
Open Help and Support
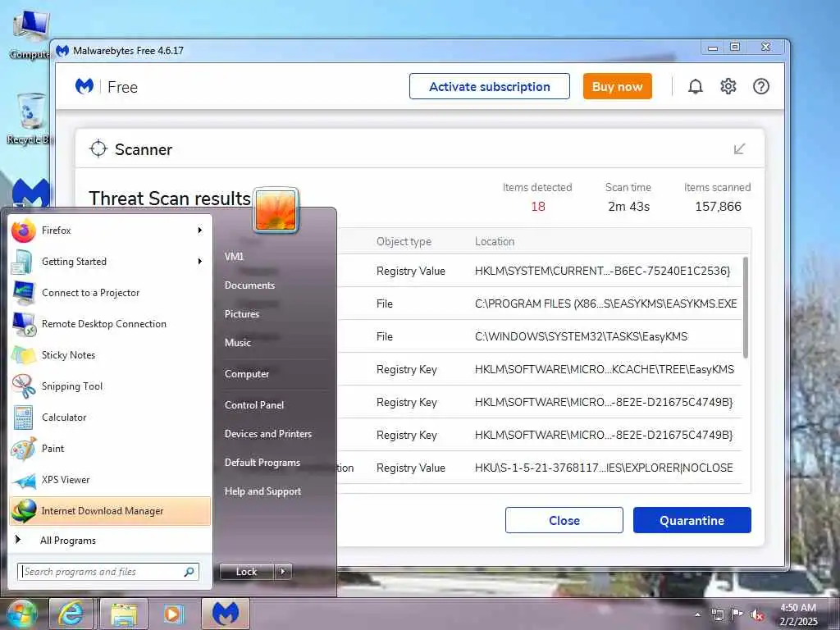[x=263, y=491]
